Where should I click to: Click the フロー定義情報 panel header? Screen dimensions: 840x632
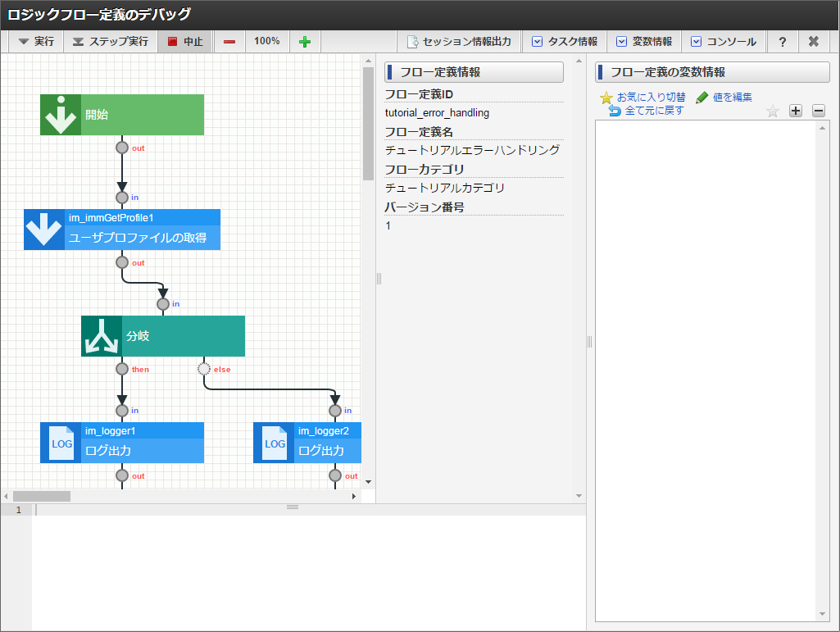tap(474, 72)
